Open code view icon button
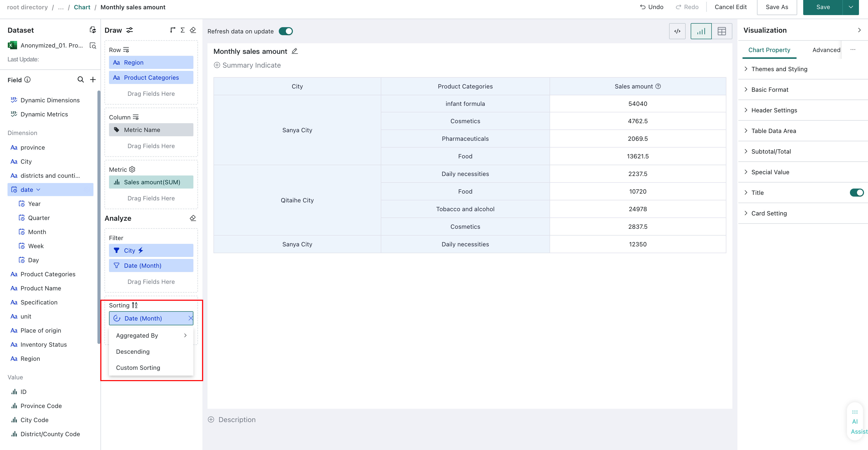Screen dimensions: 868x450 (677, 31)
